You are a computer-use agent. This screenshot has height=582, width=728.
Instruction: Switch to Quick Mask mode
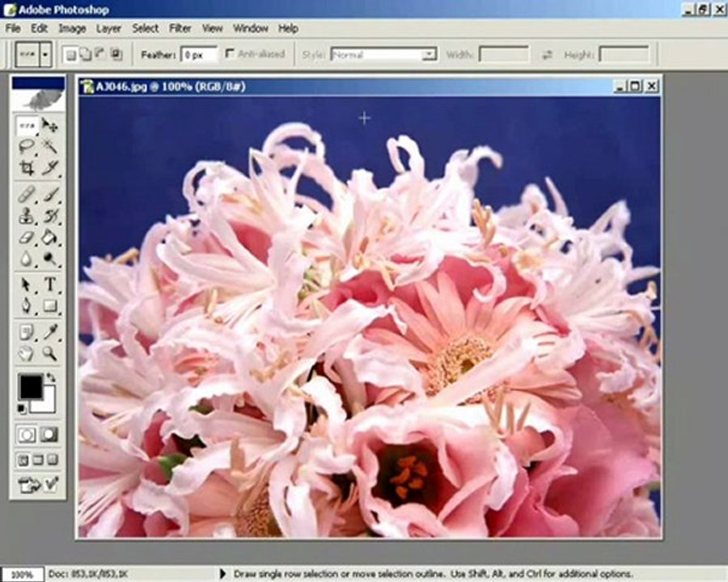(x=49, y=435)
